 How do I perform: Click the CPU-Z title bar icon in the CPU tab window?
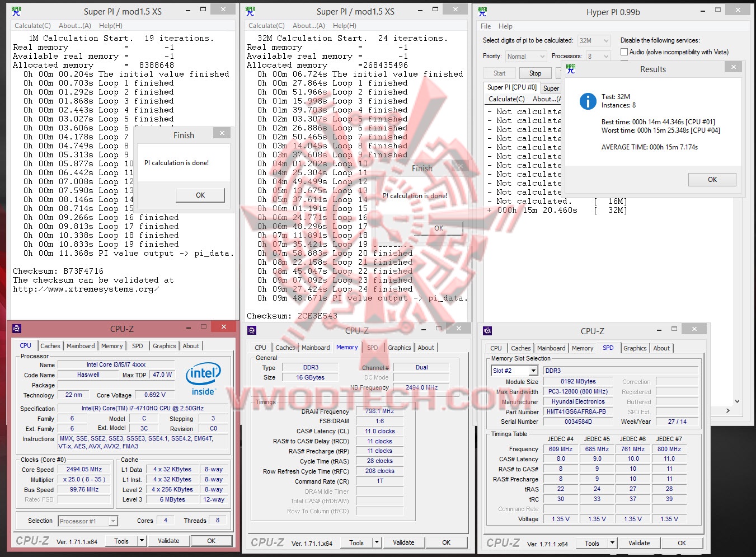[x=17, y=329]
